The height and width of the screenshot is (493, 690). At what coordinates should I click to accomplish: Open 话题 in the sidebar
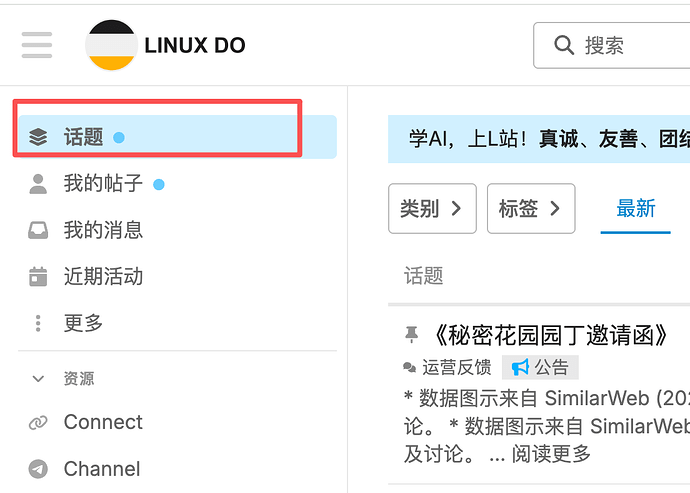pos(177,137)
